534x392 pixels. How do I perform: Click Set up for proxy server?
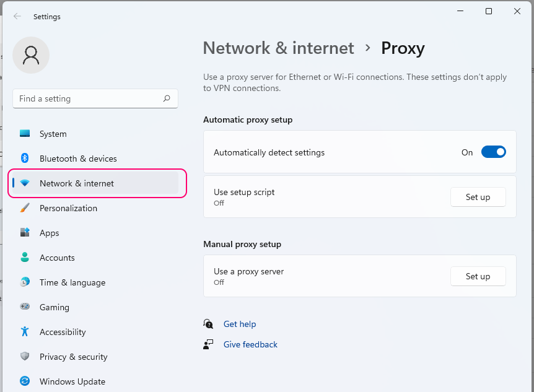(478, 276)
